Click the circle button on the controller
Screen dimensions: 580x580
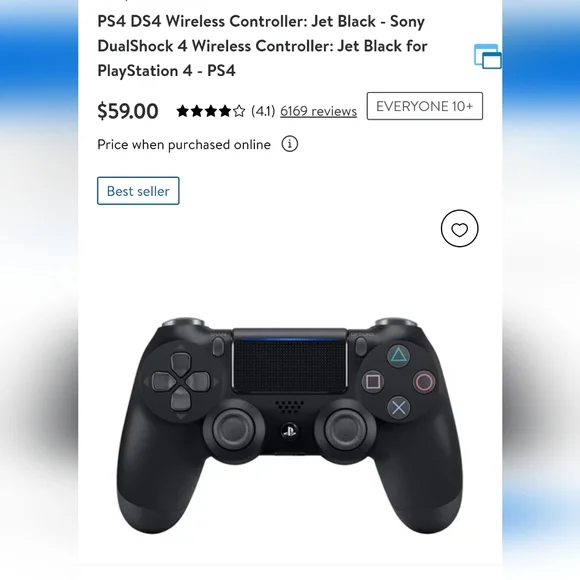[x=424, y=382]
